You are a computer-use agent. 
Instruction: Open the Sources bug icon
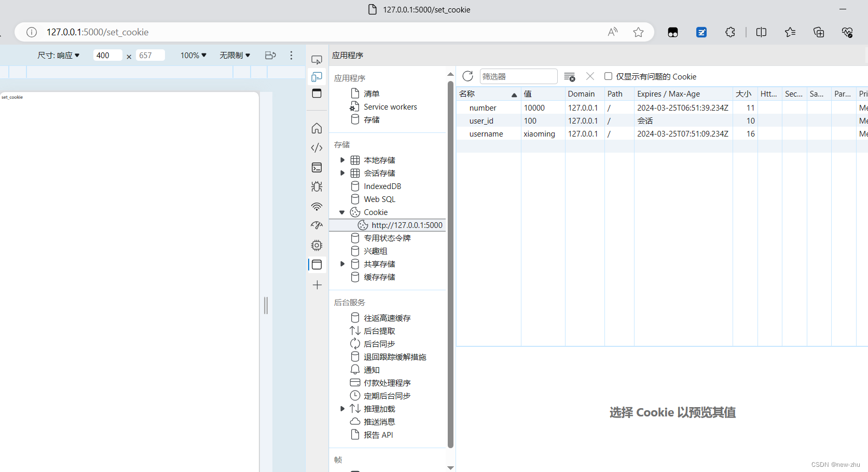click(x=316, y=186)
